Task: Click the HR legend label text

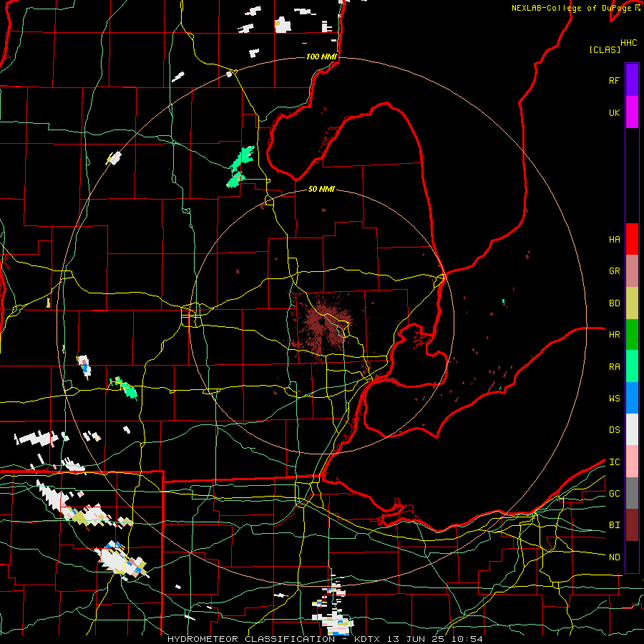Action: point(614,335)
